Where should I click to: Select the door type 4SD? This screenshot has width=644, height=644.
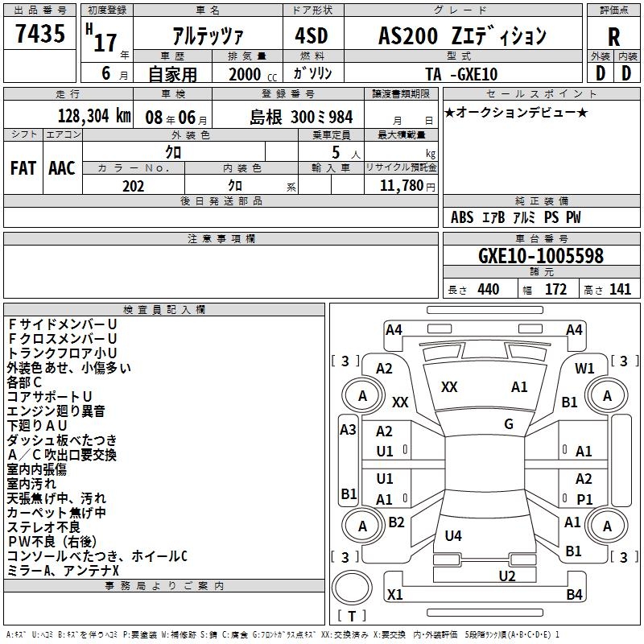click(312, 35)
